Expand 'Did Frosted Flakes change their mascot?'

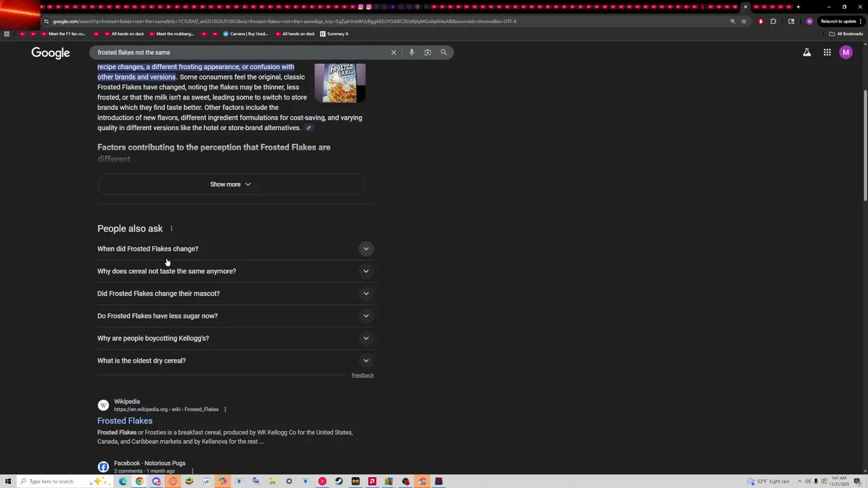tap(235, 293)
